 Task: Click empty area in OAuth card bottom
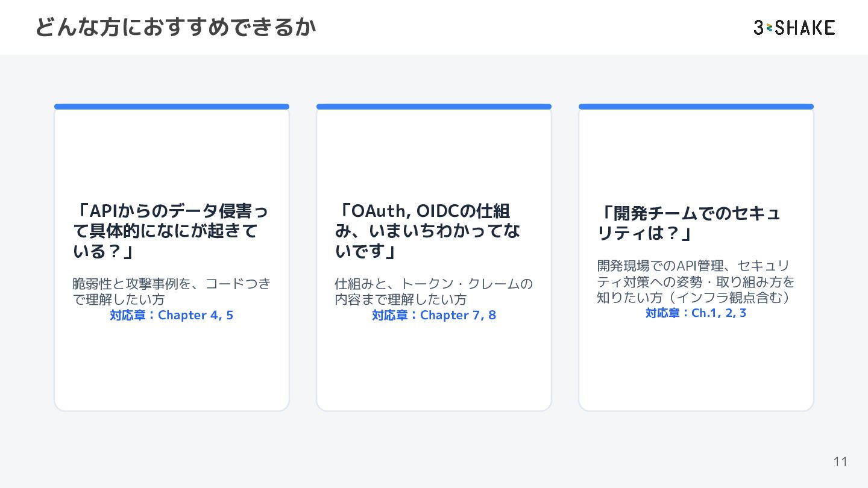tap(434, 368)
